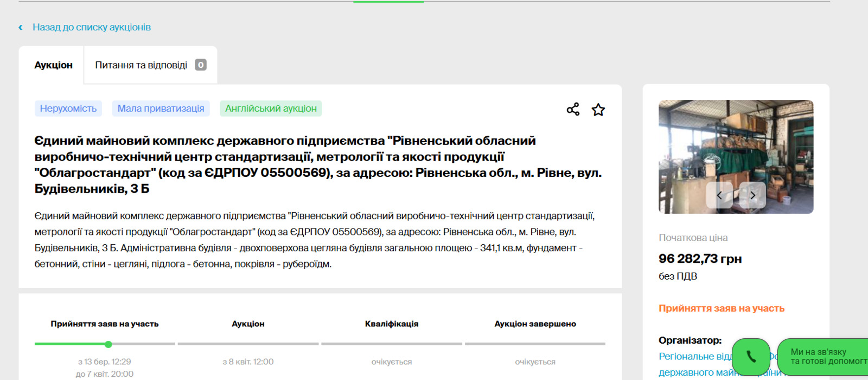868x380 pixels.
Task: Click the green progress marker on timeline
Action: [108, 344]
